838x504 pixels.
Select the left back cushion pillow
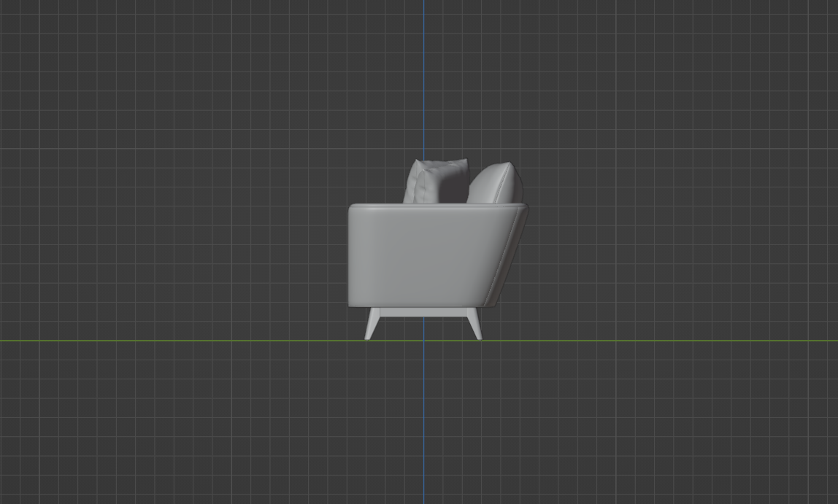[436, 181]
